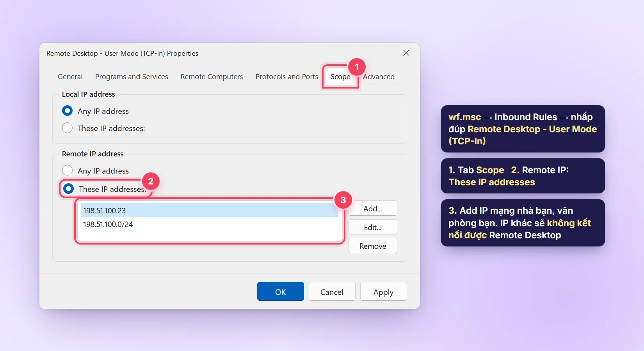Viewport: 644px width, 351px height.
Task: Open the General tab
Action: 70,77
